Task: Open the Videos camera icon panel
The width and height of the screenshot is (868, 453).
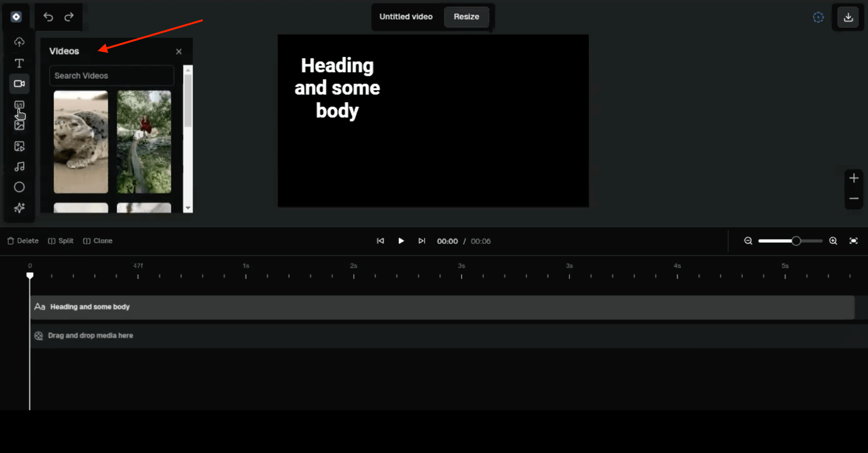Action: tap(19, 84)
